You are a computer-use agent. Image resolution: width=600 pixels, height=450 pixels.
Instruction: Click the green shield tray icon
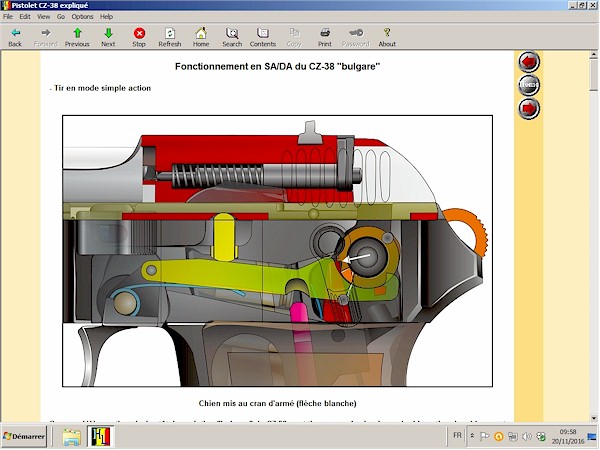coord(541,436)
